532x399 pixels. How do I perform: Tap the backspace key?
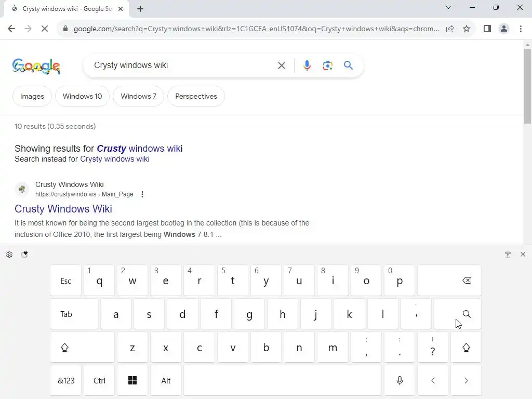pyautogui.click(x=449, y=281)
